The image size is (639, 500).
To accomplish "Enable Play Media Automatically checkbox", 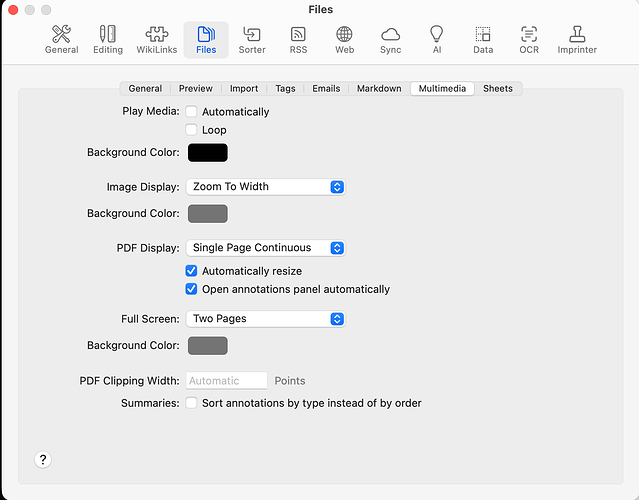I will tap(192, 112).
